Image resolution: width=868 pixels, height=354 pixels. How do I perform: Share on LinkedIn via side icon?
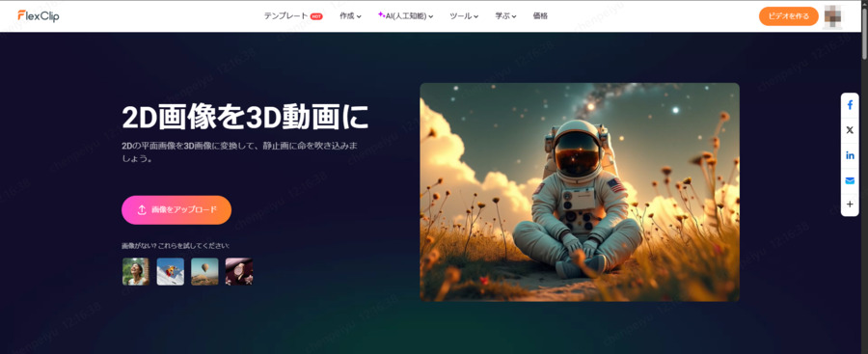[x=850, y=155]
